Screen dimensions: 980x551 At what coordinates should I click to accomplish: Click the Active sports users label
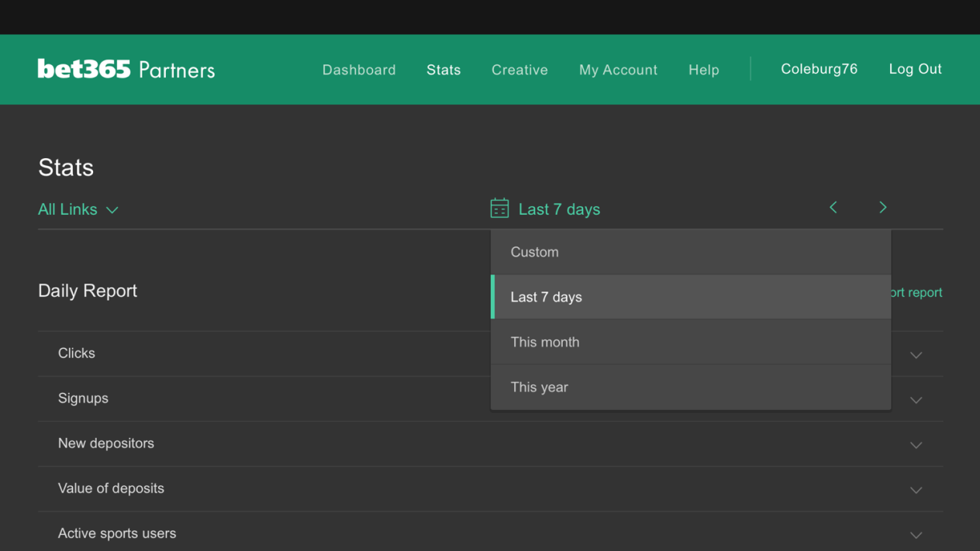(x=117, y=533)
